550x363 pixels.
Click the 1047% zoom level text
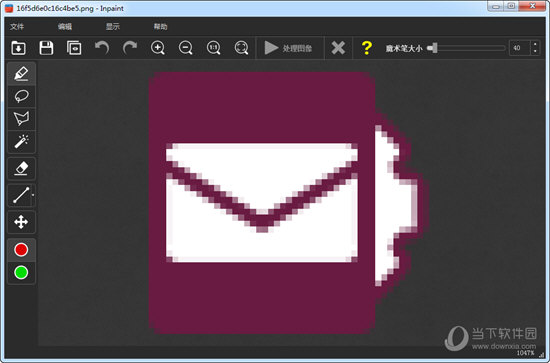tap(525, 352)
